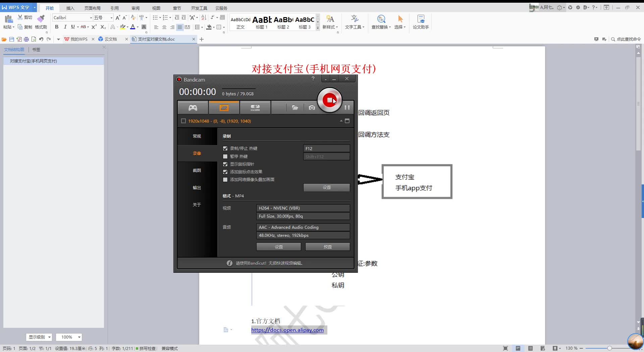Apply 标题 1 heading style
Image resolution: width=644 pixels, height=352 pixels.
pos(262,23)
